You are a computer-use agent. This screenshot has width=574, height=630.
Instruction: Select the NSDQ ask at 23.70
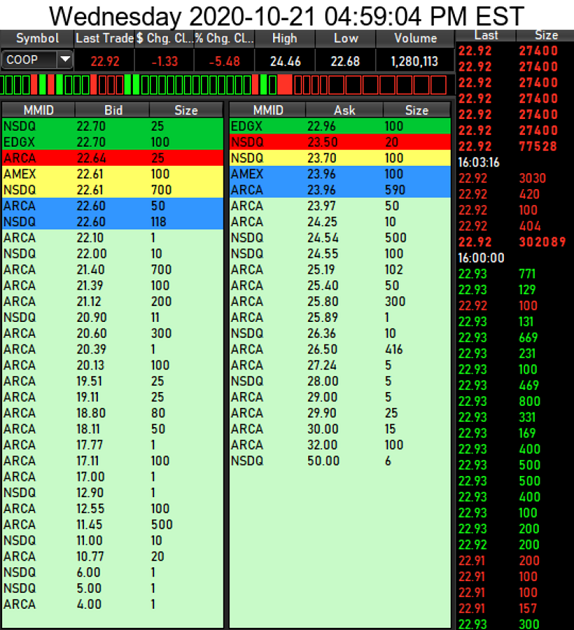pyautogui.click(x=340, y=158)
